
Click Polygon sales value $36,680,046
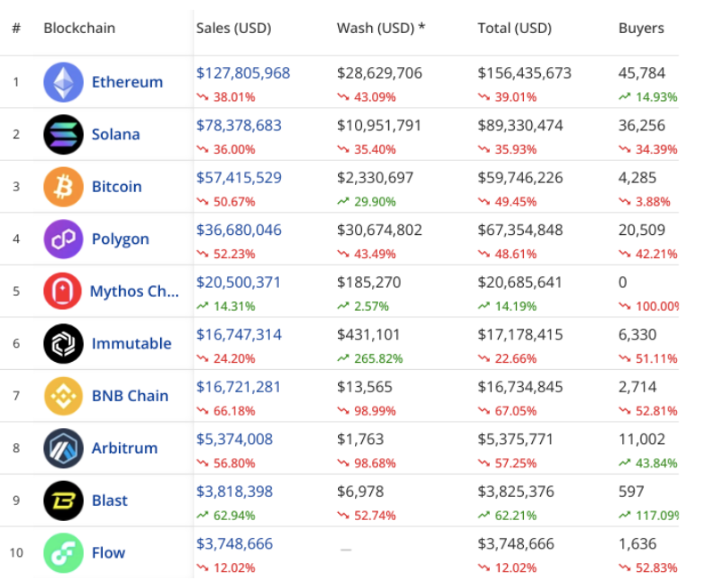click(240, 230)
